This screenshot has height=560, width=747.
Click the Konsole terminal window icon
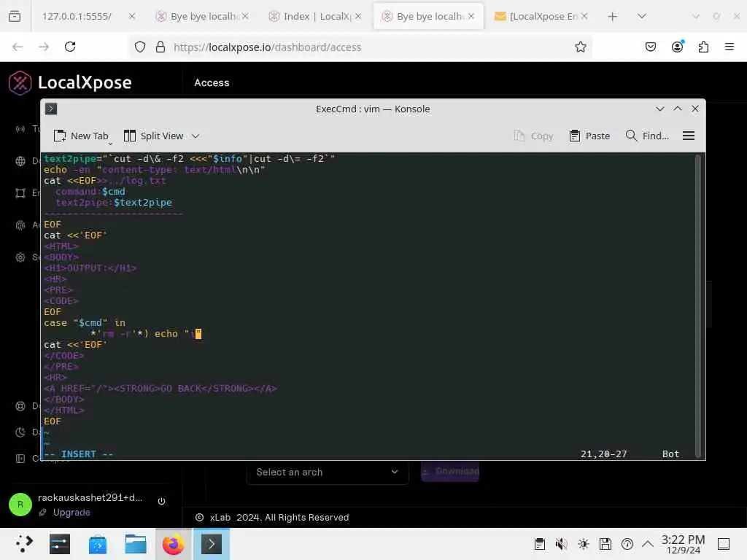point(51,109)
